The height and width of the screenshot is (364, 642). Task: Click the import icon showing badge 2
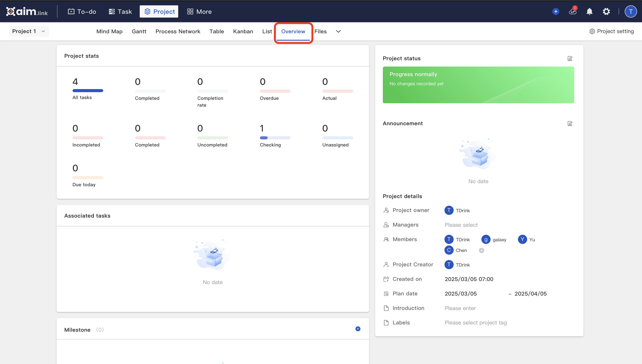[573, 11]
